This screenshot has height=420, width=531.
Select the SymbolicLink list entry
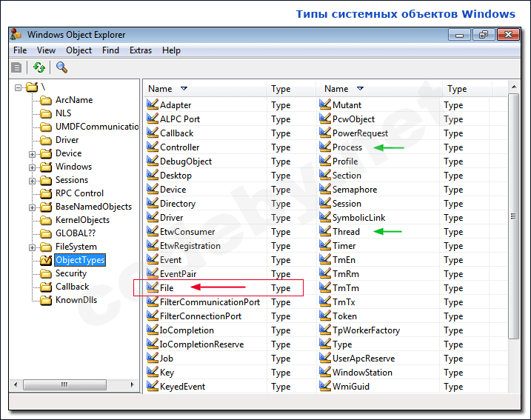359,218
